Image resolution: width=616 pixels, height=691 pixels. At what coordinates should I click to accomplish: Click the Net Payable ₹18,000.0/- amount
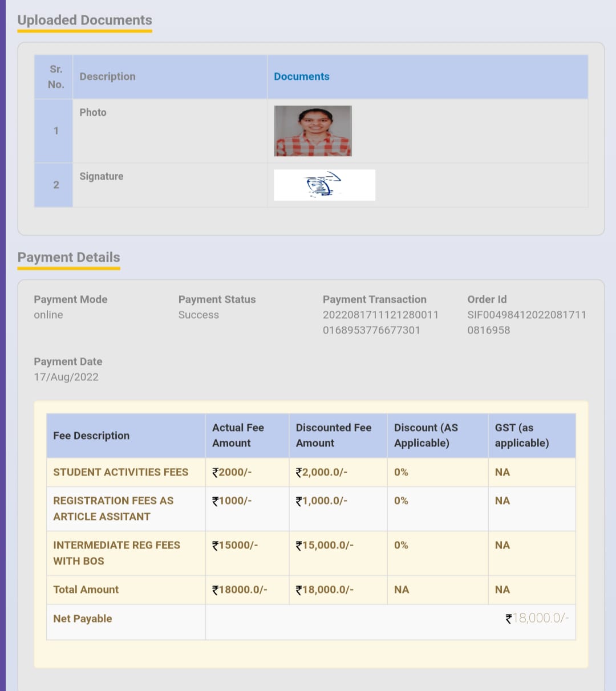(537, 619)
